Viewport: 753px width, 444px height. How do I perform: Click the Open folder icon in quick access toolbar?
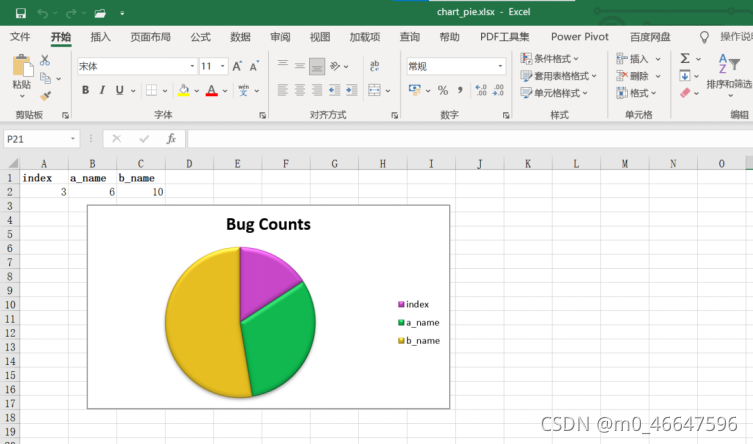[x=100, y=13]
